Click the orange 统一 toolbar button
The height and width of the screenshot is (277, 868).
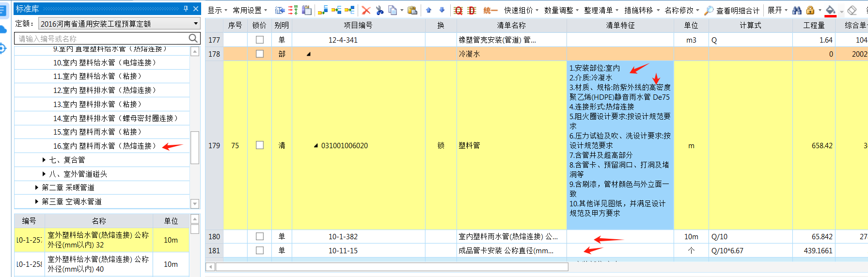(x=490, y=10)
